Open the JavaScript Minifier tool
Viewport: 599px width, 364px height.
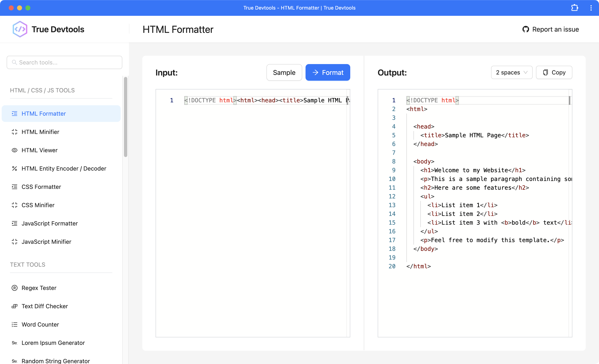click(61, 242)
